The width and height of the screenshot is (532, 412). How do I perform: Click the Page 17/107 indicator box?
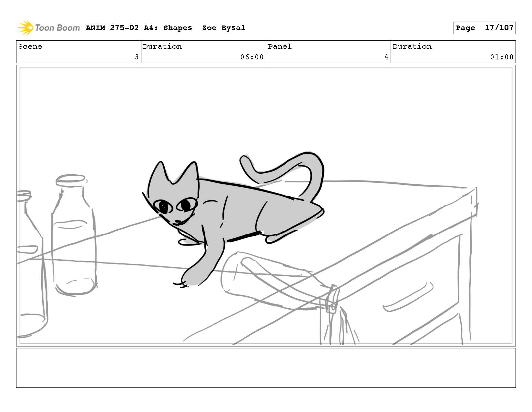tap(484, 28)
